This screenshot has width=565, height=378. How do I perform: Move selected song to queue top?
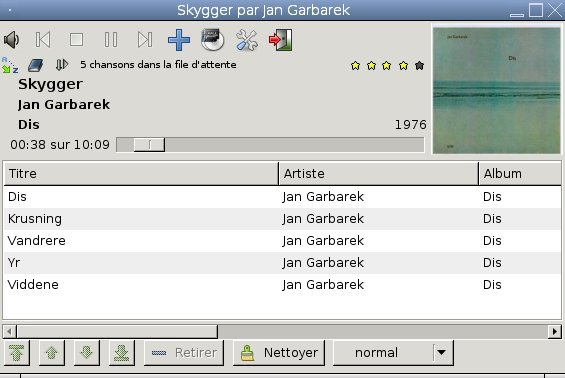(x=17, y=353)
